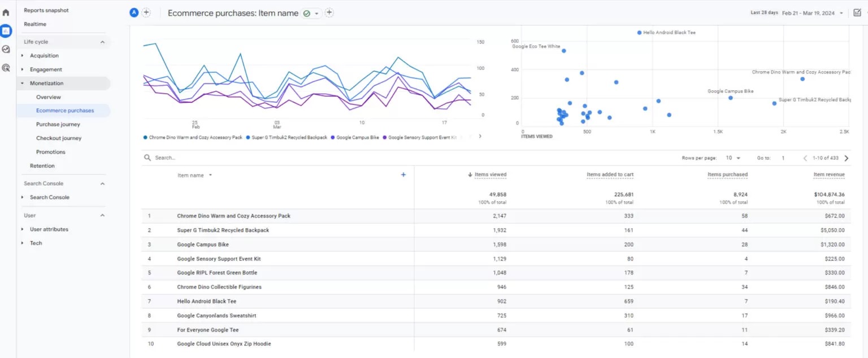868x358 pixels.
Task: Select the 'Hello Android Black Tee' scatter point
Action: pos(639,33)
